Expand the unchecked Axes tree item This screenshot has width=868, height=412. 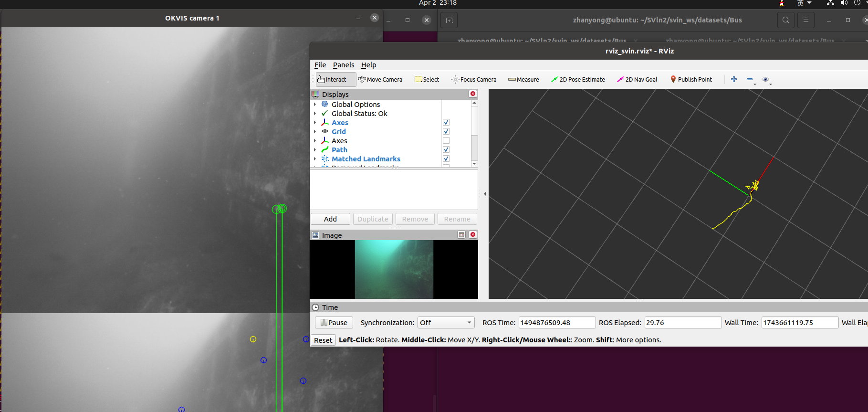pyautogui.click(x=315, y=141)
